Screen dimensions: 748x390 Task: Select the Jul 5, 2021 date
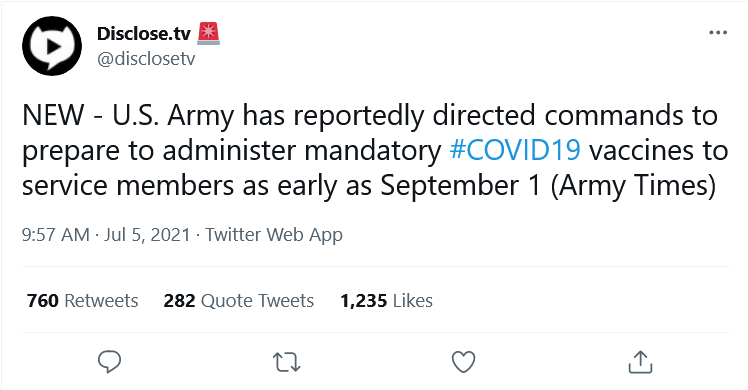pyautogui.click(x=147, y=235)
